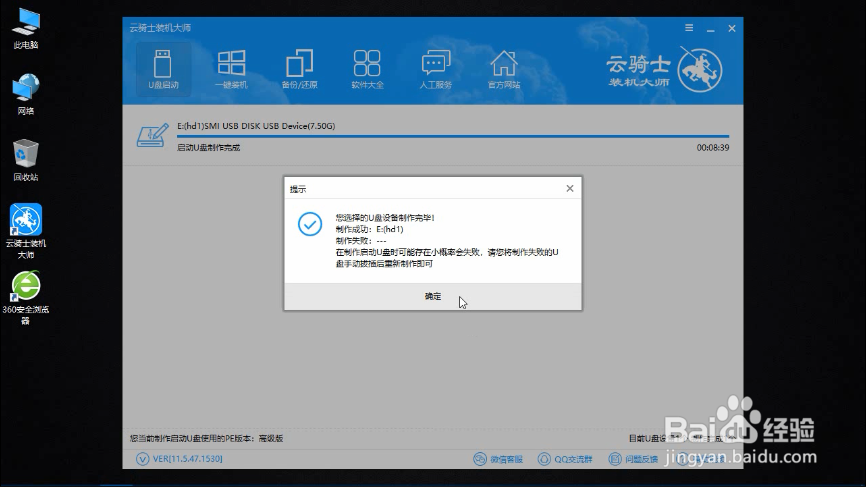Open the U盘启动 tab
The width and height of the screenshot is (866, 487).
[x=163, y=70]
